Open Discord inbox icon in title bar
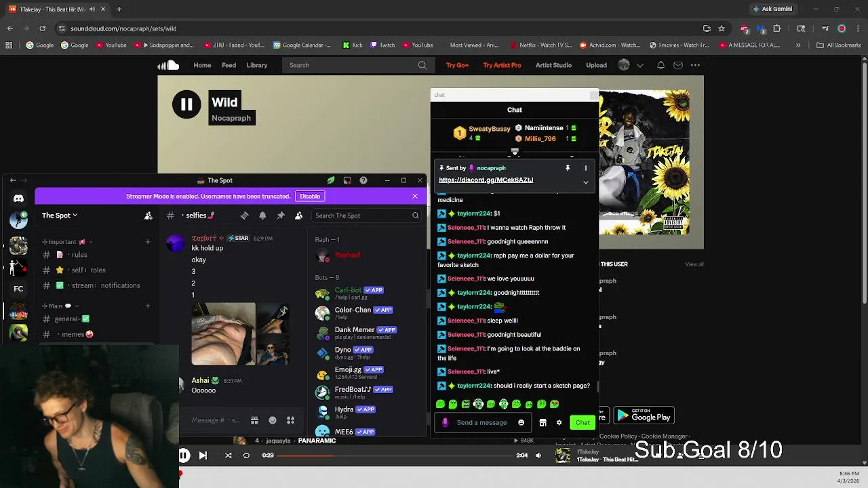The width and height of the screenshot is (868, 488). point(347,180)
